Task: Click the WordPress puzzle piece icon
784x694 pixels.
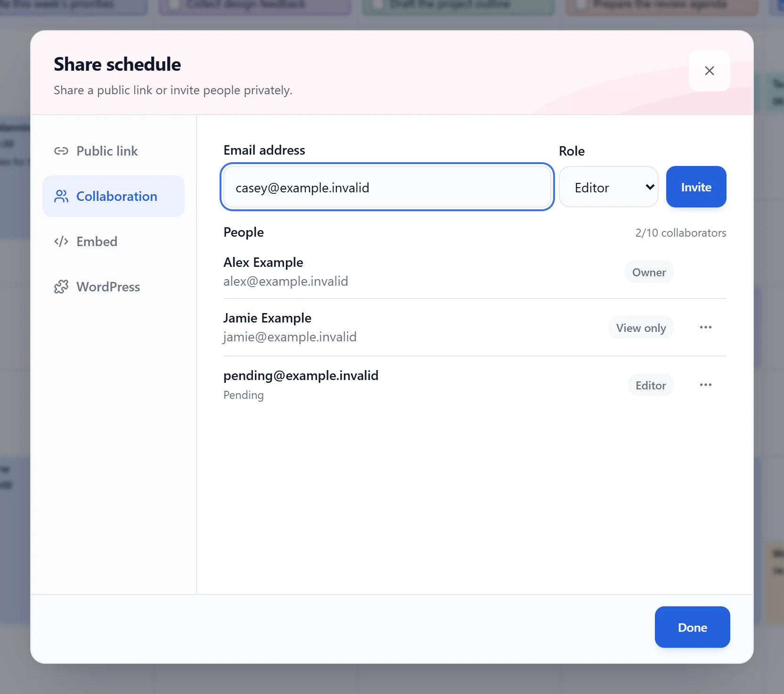Action: (61, 287)
